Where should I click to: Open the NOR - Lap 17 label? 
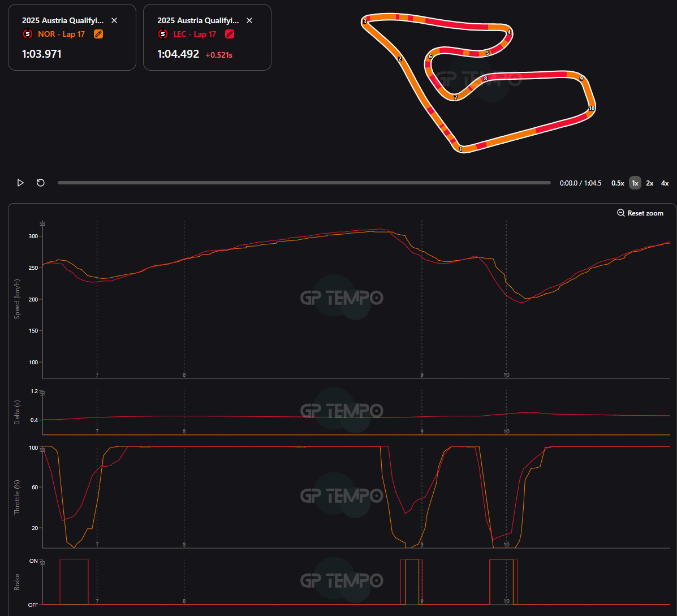pyautogui.click(x=61, y=34)
